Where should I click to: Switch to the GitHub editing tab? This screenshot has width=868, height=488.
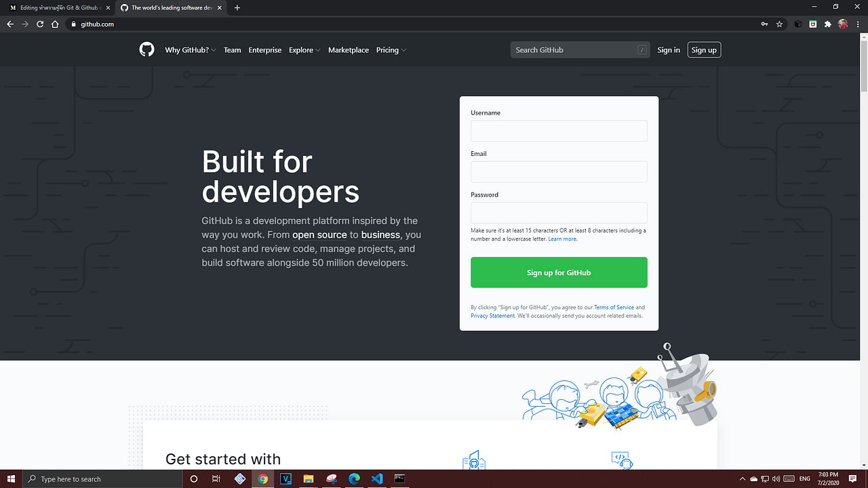[58, 7]
